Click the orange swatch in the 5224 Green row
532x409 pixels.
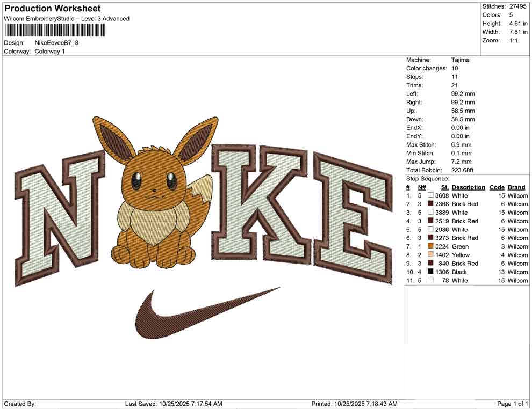tap(430, 246)
